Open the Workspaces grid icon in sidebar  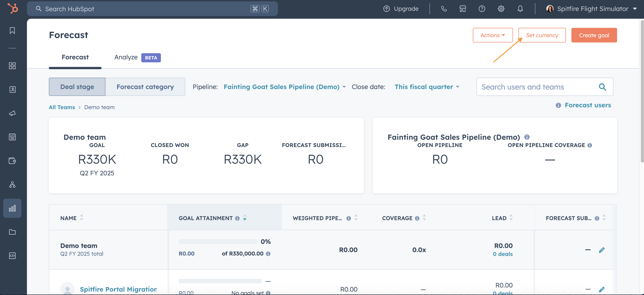pos(12,66)
